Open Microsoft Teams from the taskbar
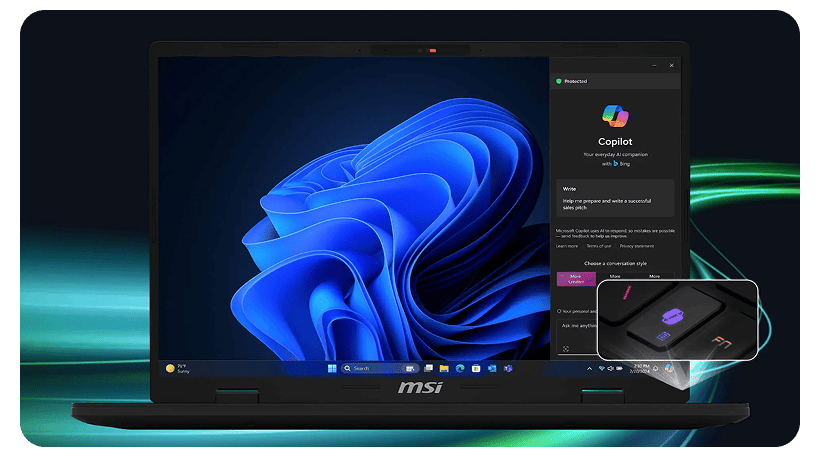Image resolution: width=820 pixels, height=457 pixels. [x=507, y=368]
